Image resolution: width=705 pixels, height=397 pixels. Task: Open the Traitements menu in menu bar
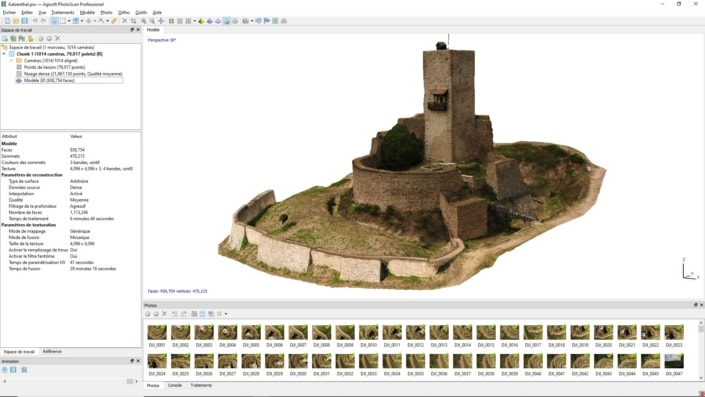(x=62, y=12)
